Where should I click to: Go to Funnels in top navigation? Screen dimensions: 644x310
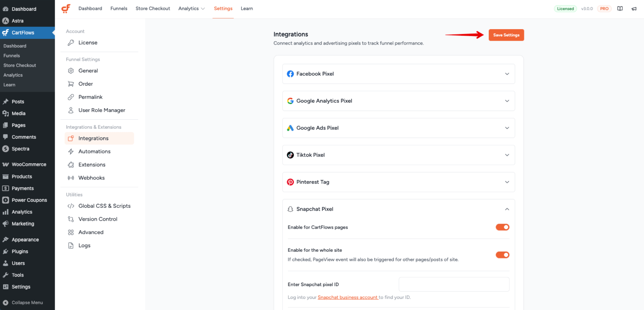pos(119,9)
